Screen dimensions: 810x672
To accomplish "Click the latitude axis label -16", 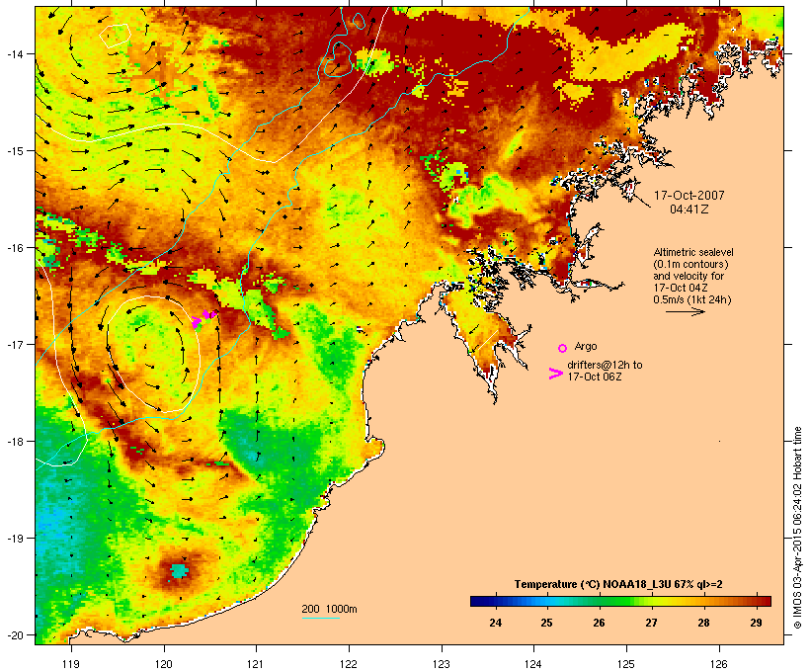I will tap(14, 248).
